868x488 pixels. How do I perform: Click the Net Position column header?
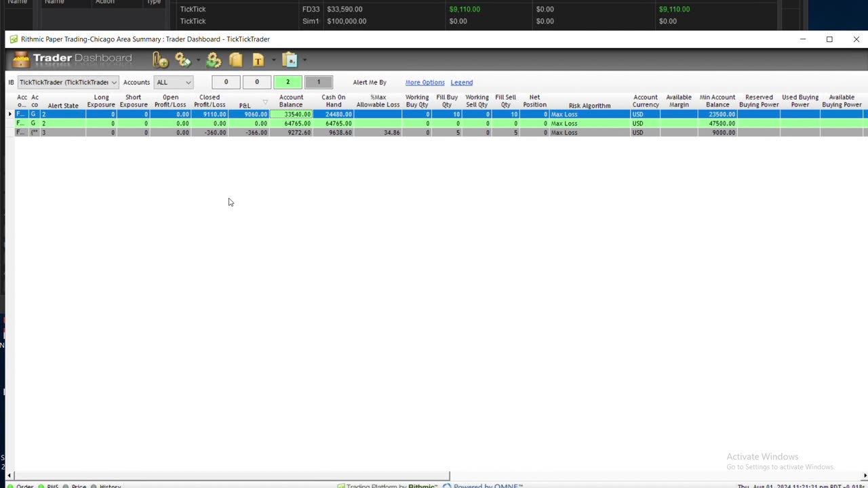point(534,101)
